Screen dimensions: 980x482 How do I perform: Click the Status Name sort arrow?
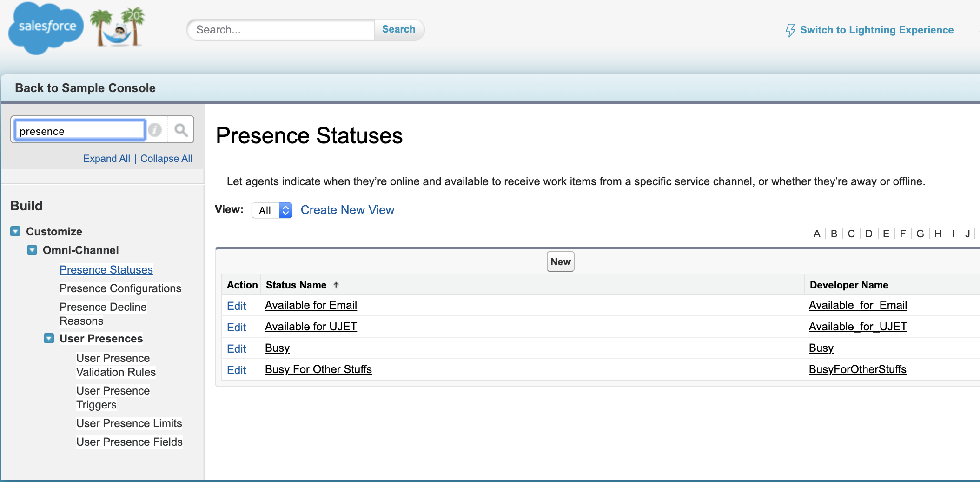pyautogui.click(x=336, y=285)
